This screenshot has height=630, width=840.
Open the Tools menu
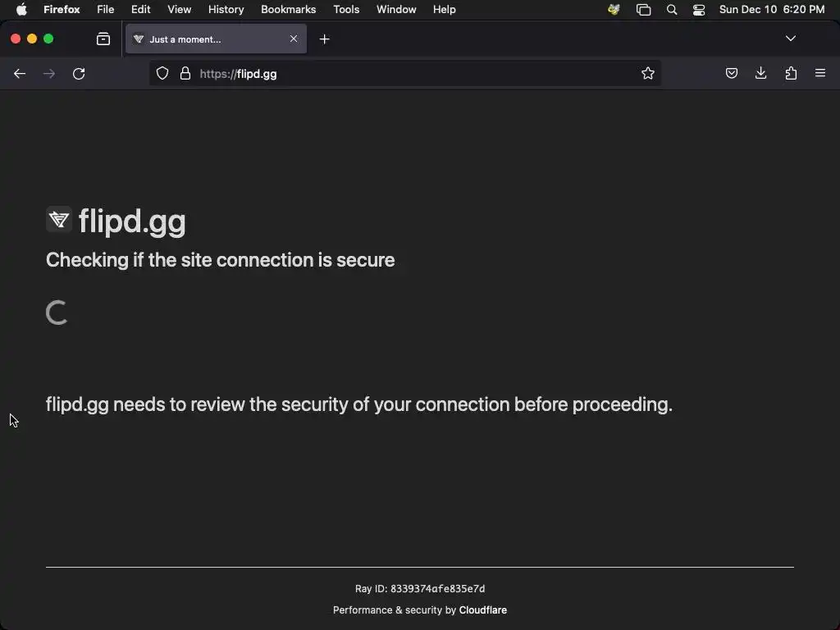pos(346,9)
